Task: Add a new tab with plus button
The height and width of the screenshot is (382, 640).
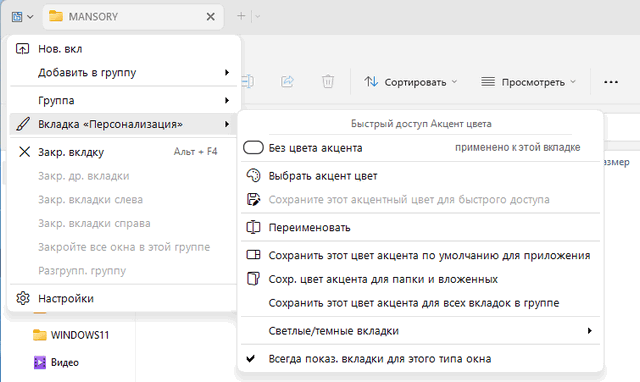Action: (241, 16)
